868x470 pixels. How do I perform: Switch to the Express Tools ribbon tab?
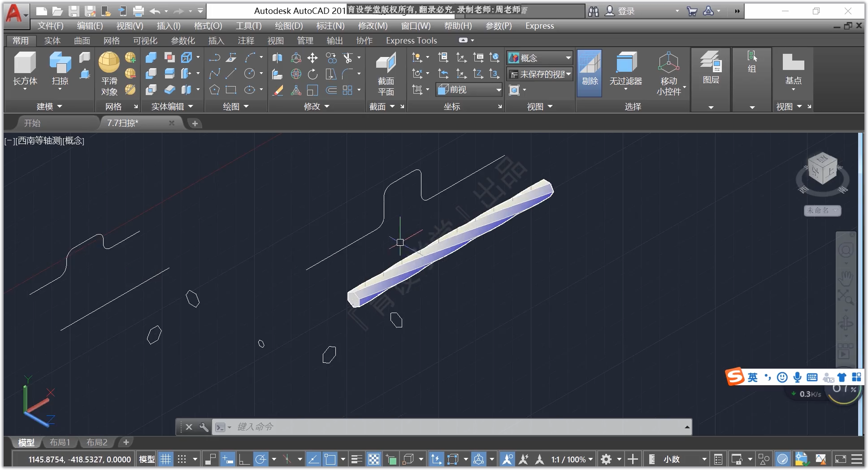(411, 41)
